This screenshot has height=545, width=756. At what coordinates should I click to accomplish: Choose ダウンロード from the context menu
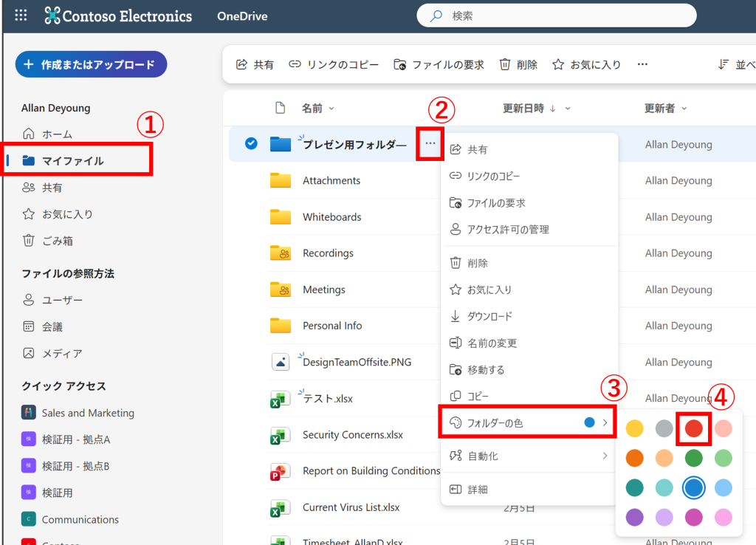coord(489,316)
